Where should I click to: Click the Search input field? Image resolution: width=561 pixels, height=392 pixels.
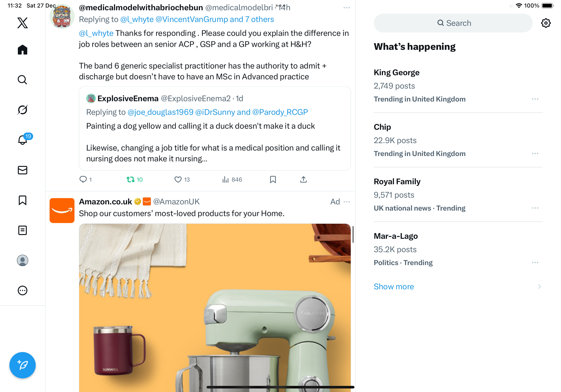(453, 23)
